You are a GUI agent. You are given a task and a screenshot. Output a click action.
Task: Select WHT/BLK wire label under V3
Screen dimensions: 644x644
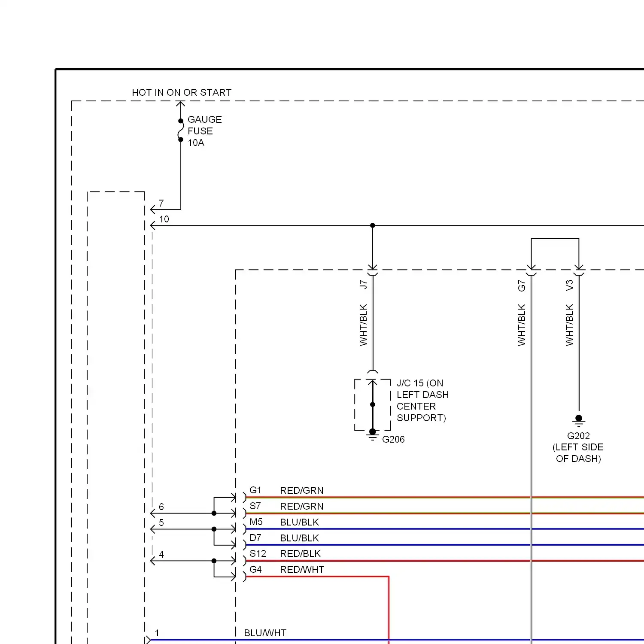click(569, 325)
